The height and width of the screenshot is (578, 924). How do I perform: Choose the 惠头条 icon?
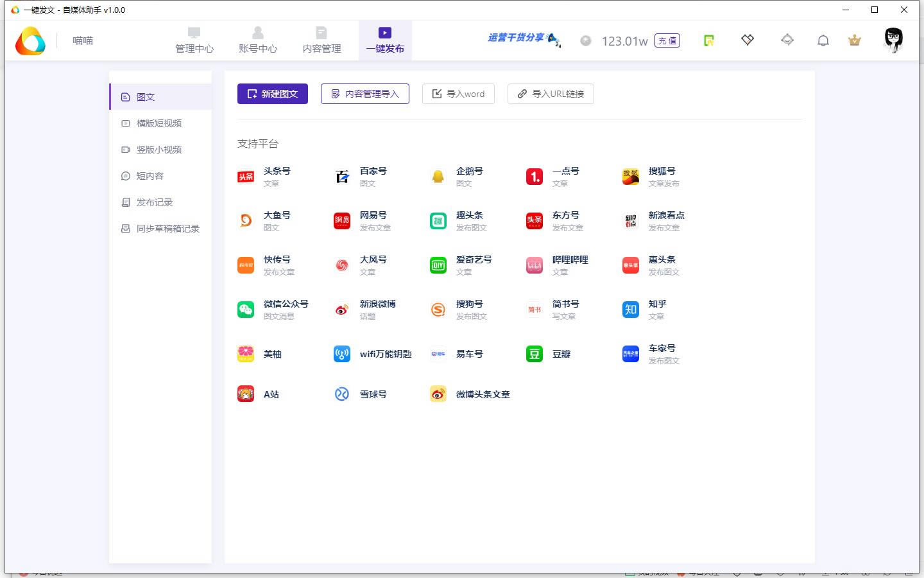(631, 265)
